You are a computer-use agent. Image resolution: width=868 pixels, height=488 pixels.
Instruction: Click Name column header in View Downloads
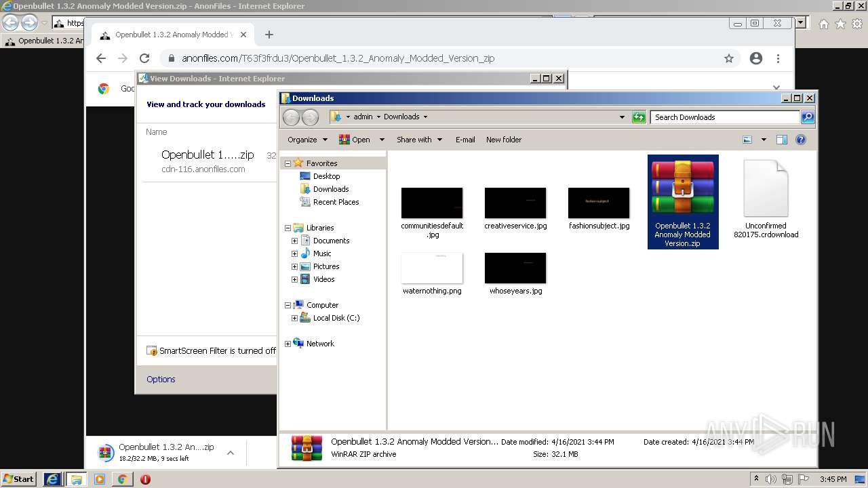[x=156, y=132]
